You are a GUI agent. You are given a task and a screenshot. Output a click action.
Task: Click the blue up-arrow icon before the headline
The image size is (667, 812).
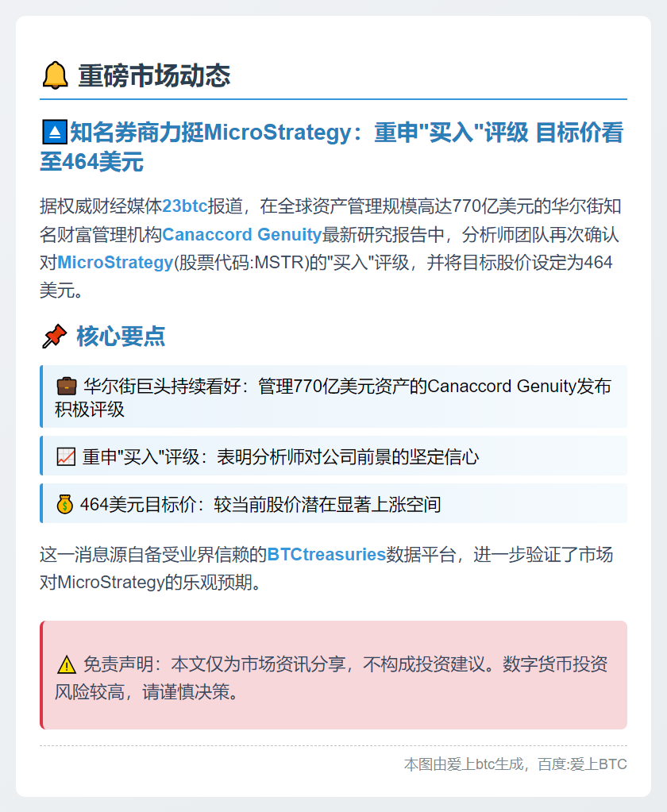pyautogui.click(x=54, y=133)
